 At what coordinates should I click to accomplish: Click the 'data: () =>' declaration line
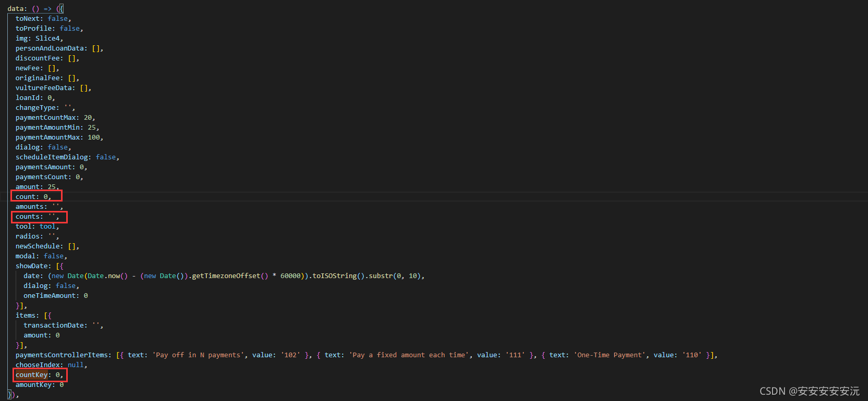35,9
